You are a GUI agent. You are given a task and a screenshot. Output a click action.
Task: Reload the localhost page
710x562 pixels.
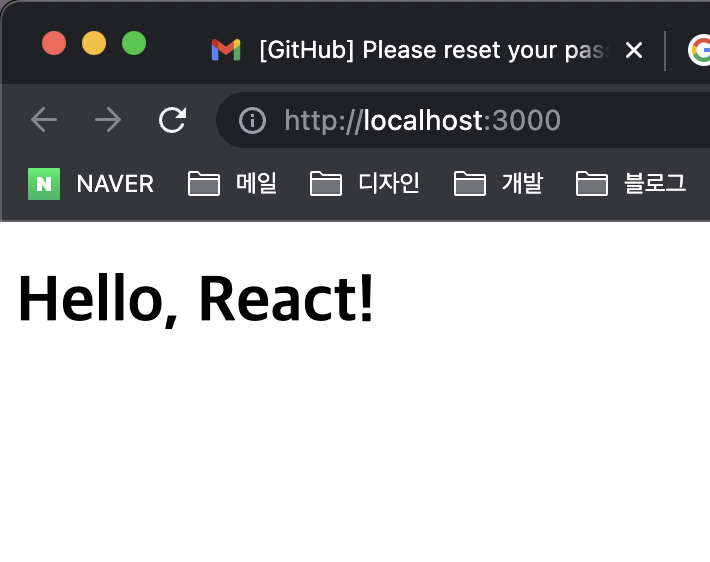(x=173, y=120)
